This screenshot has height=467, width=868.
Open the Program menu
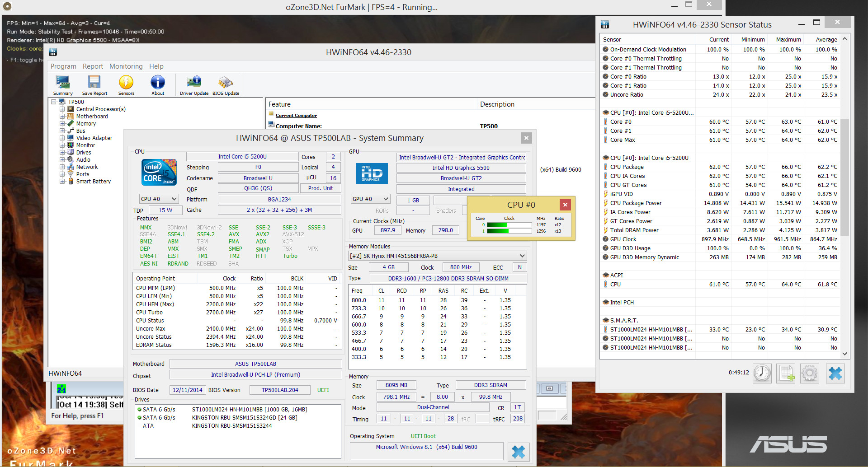63,66
